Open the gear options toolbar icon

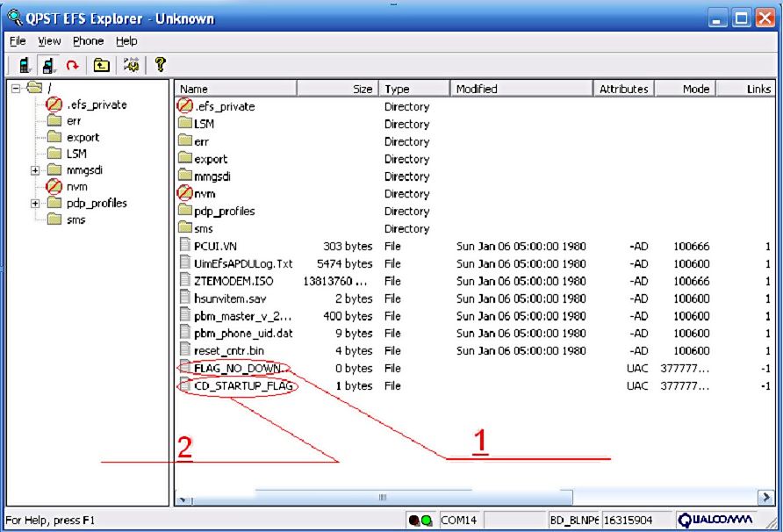[x=132, y=65]
